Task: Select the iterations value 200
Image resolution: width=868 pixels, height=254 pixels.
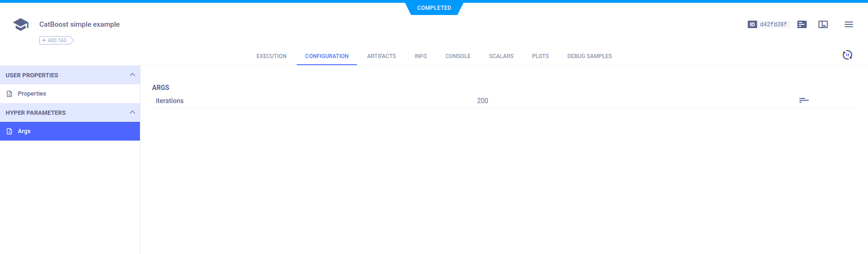Action: click(x=482, y=101)
